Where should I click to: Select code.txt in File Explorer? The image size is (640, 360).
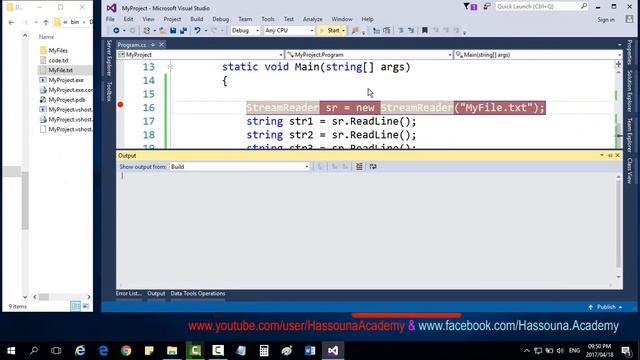click(58, 60)
